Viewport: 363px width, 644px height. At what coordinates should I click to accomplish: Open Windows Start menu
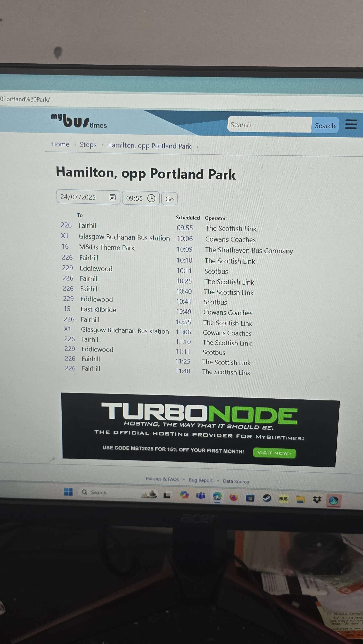[68, 492]
